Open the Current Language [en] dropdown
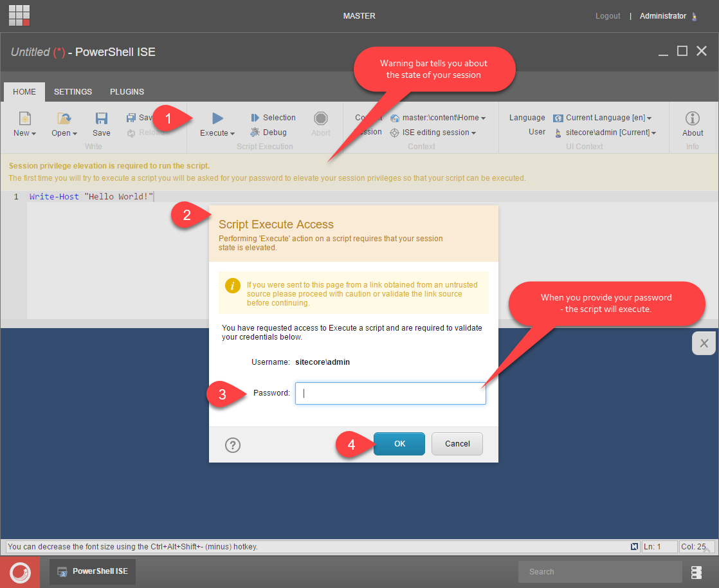Image resolution: width=719 pixels, height=588 pixels. [608, 118]
